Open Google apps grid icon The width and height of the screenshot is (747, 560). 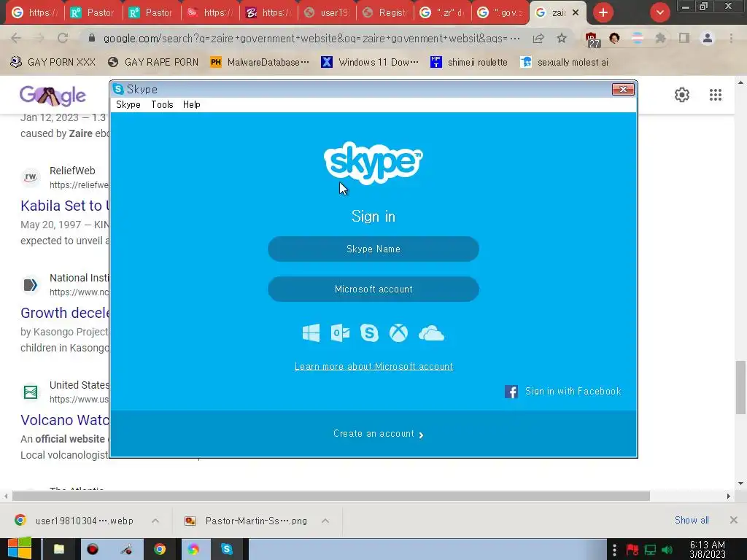(x=715, y=95)
